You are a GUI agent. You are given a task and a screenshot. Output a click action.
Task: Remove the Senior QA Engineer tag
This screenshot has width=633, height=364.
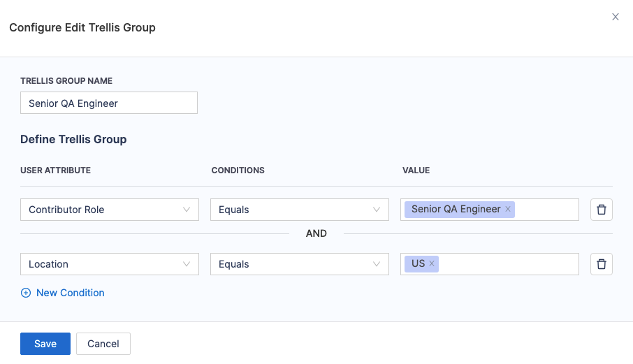pyautogui.click(x=508, y=210)
